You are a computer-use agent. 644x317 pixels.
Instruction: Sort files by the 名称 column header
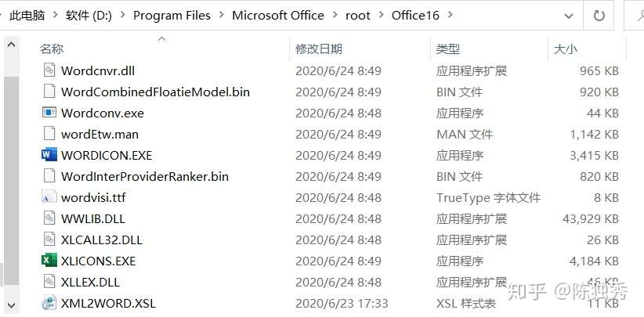tap(52, 49)
